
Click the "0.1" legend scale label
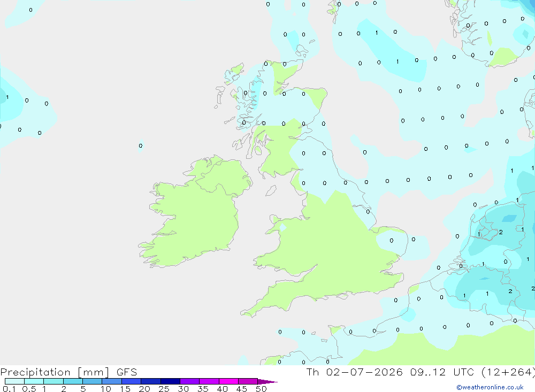9,389
